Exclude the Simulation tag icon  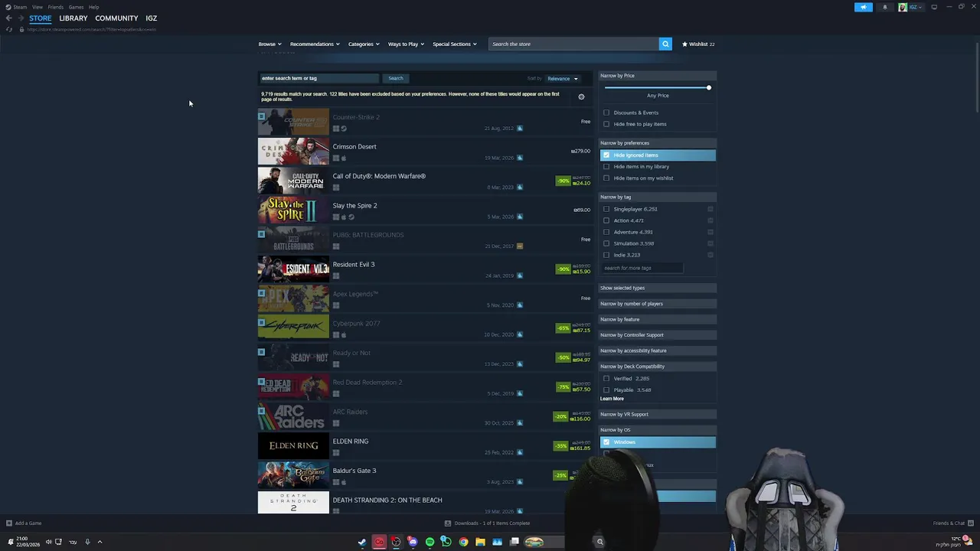pyautogui.click(x=710, y=243)
